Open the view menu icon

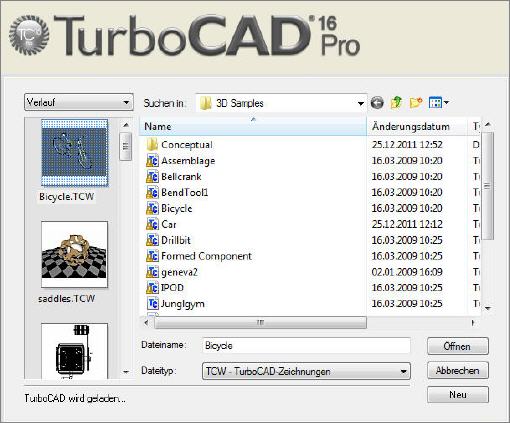point(439,103)
